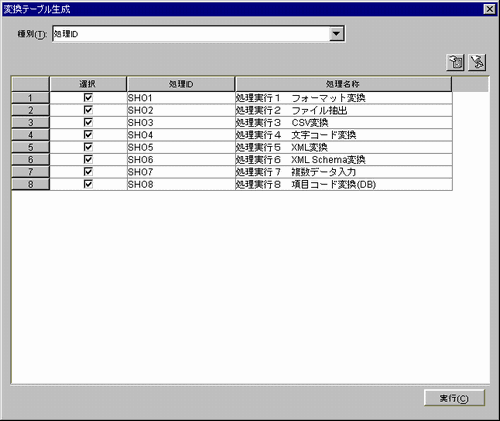This screenshot has height=421, width=500.
Task: Select row header number 7
Action: click(x=30, y=172)
